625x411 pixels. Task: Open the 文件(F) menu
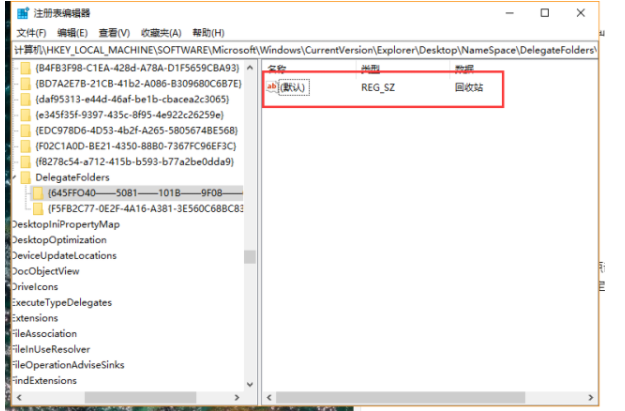(x=31, y=32)
